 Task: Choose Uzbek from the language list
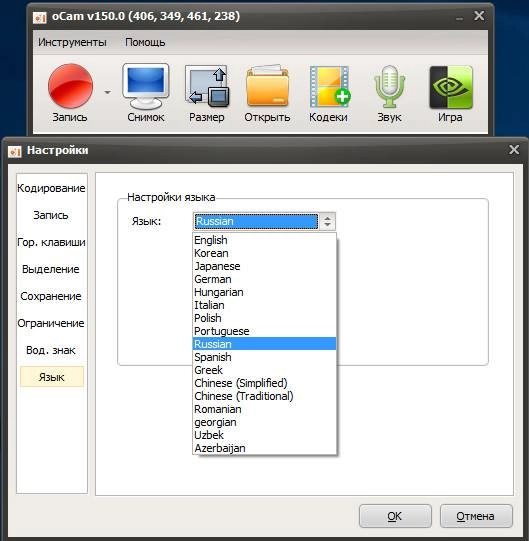264,435
